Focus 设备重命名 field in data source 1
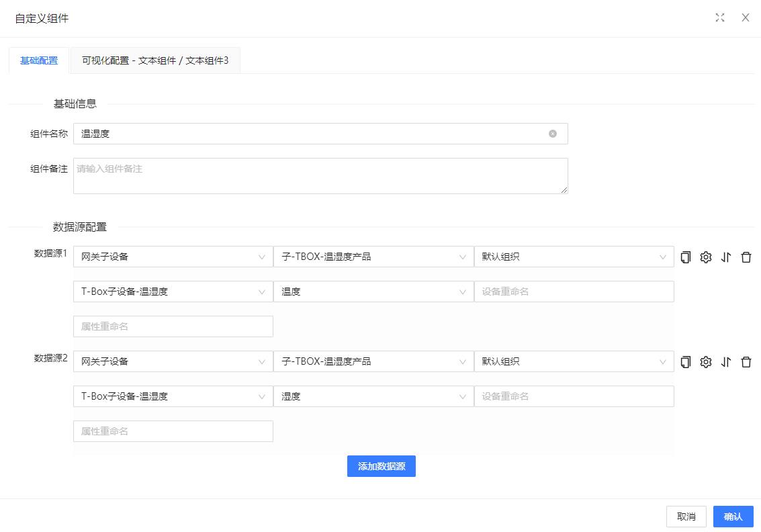 [574, 292]
